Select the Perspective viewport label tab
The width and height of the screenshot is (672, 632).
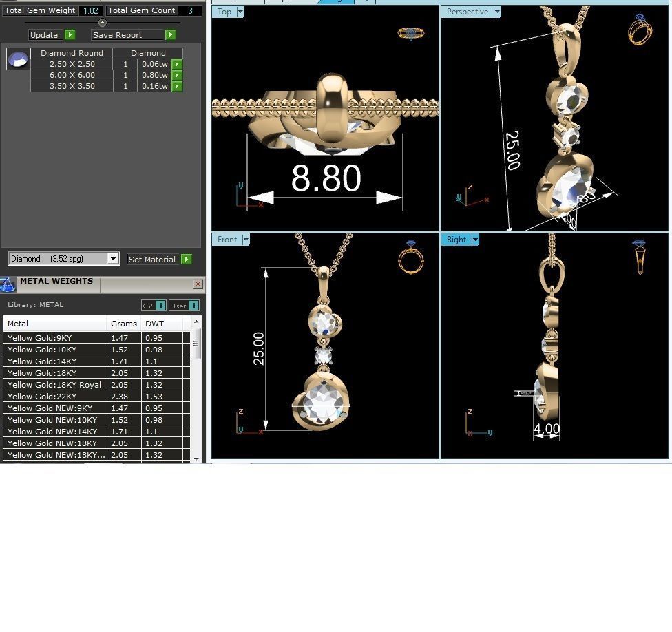tap(467, 12)
